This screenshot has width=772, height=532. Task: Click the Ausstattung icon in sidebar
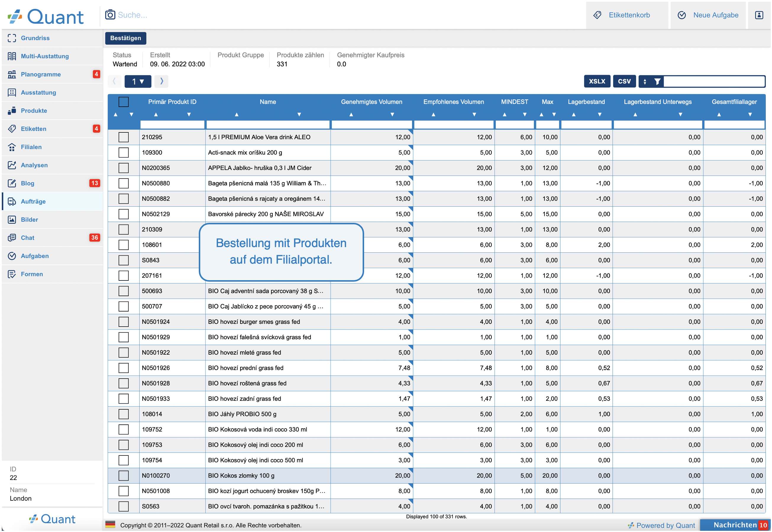tap(12, 92)
